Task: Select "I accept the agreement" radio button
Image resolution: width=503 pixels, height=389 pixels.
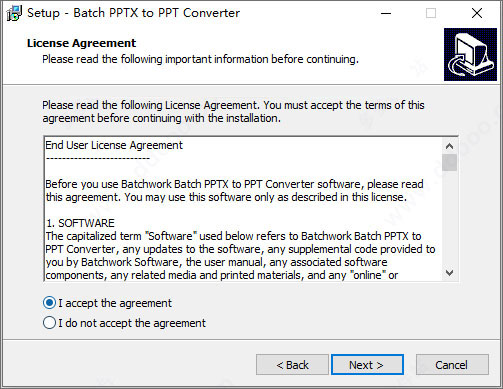Action: (x=49, y=303)
